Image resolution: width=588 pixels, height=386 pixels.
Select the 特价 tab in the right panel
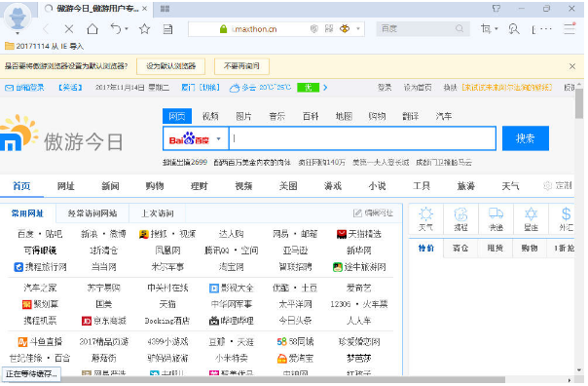tap(426, 249)
